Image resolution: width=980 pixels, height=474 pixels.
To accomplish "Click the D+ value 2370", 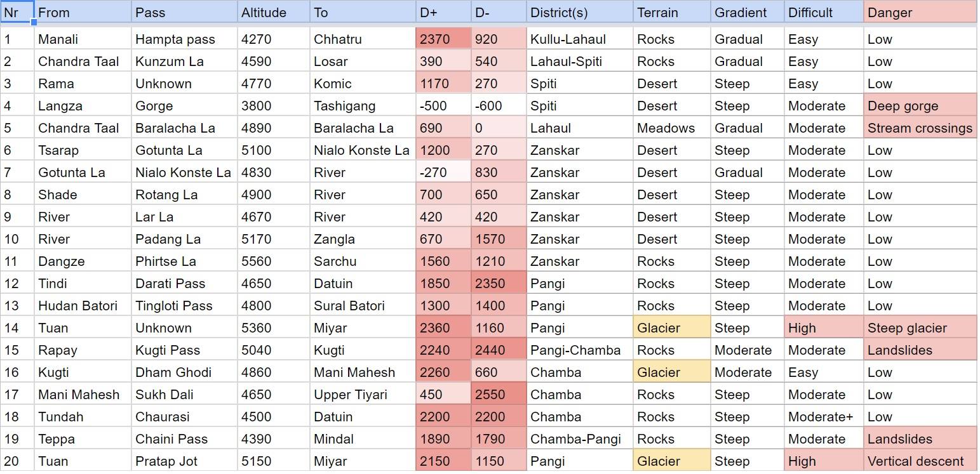I will click(443, 39).
